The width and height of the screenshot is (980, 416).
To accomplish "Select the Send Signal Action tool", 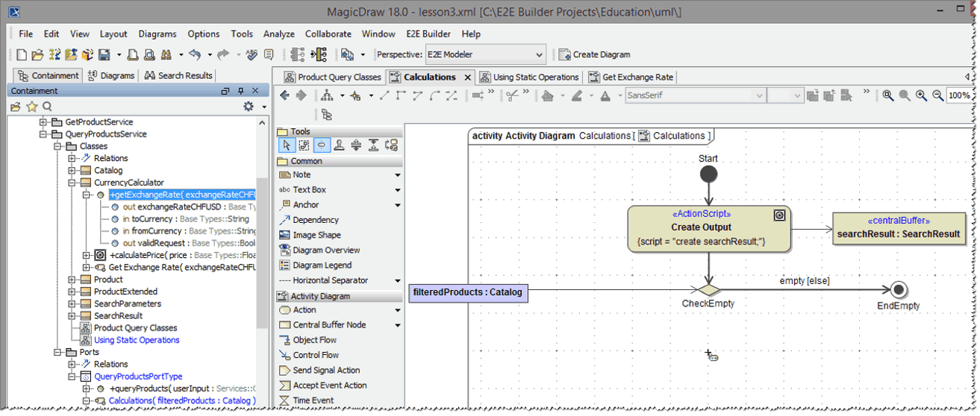I will pos(326,371).
